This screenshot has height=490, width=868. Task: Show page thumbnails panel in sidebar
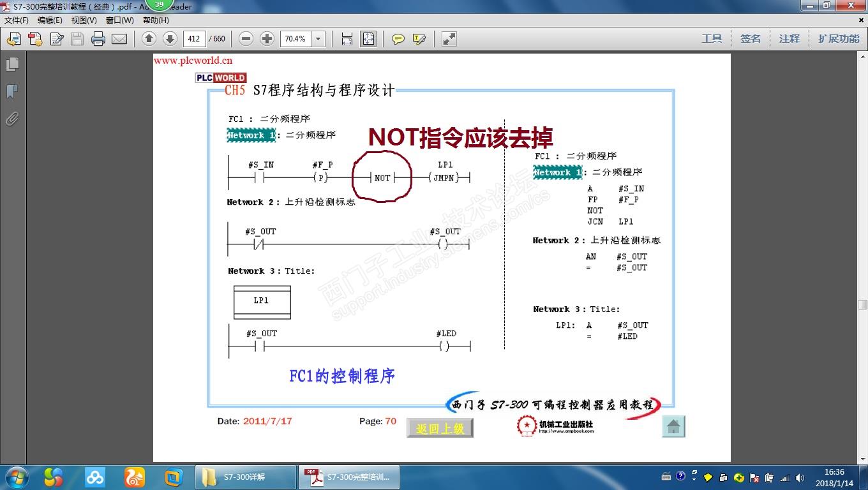[12, 64]
